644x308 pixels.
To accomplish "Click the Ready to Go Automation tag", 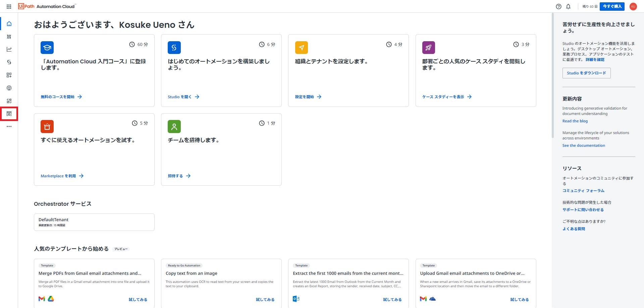I will pyautogui.click(x=184, y=265).
